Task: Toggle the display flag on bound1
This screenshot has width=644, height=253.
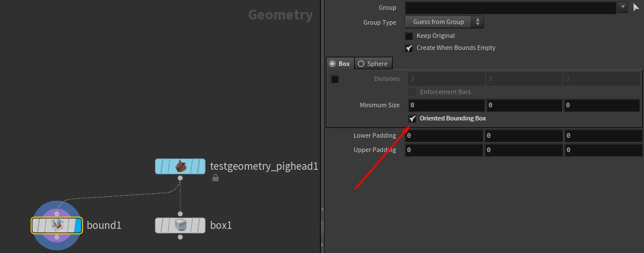Action: pyautogui.click(x=79, y=225)
